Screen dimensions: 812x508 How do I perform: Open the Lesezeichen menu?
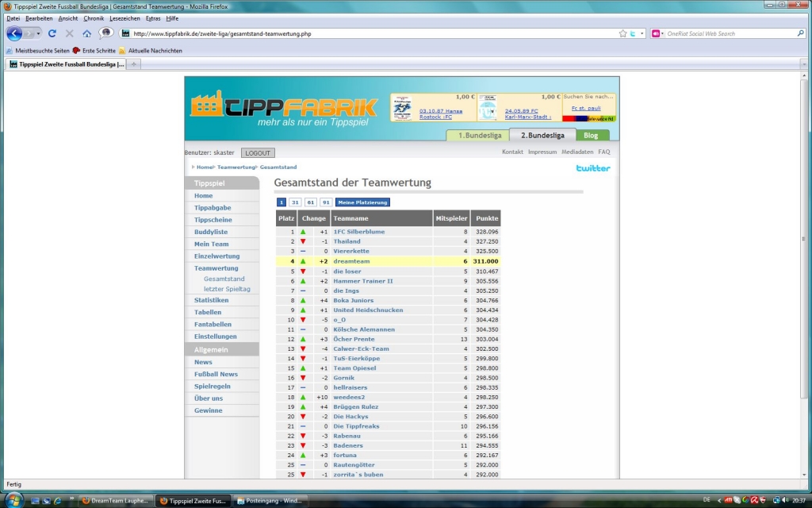(124, 18)
